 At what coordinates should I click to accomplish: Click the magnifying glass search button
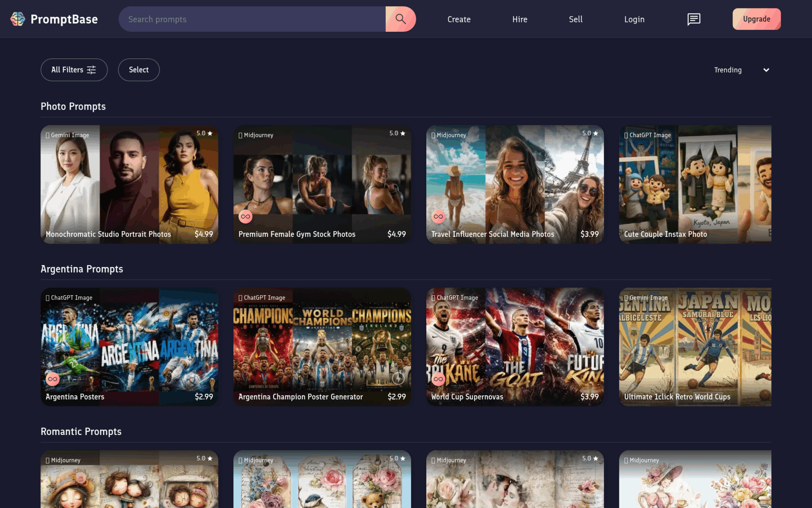[x=400, y=19]
